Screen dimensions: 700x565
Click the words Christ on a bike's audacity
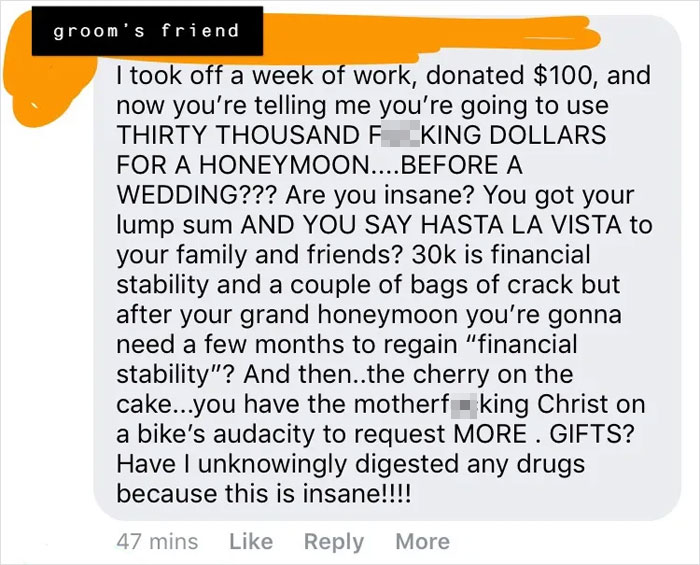click(x=379, y=419)
